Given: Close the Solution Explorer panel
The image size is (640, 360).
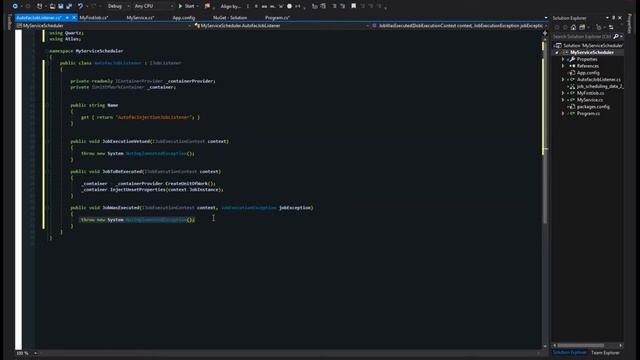Looking at the screenshot, I should [620, 18].
